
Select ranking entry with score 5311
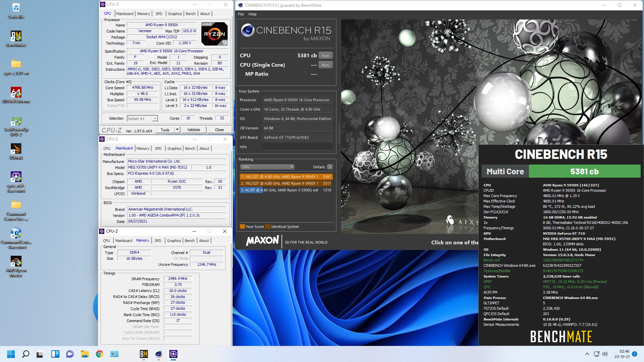286,183
